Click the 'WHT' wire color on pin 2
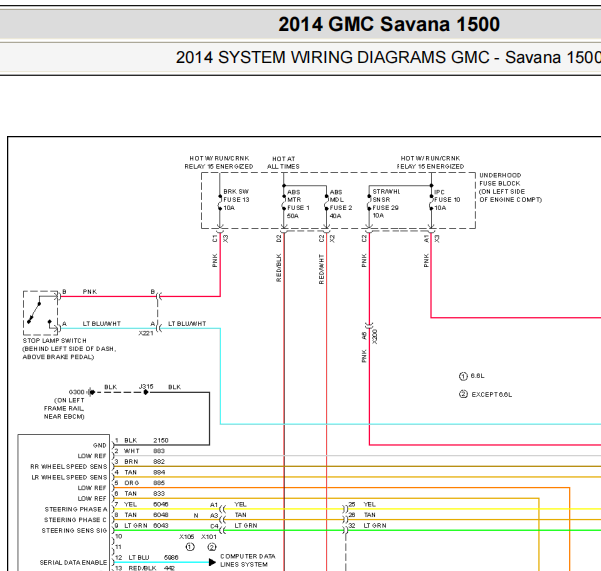This screenshot has width=601, height=571. (131, 451)
